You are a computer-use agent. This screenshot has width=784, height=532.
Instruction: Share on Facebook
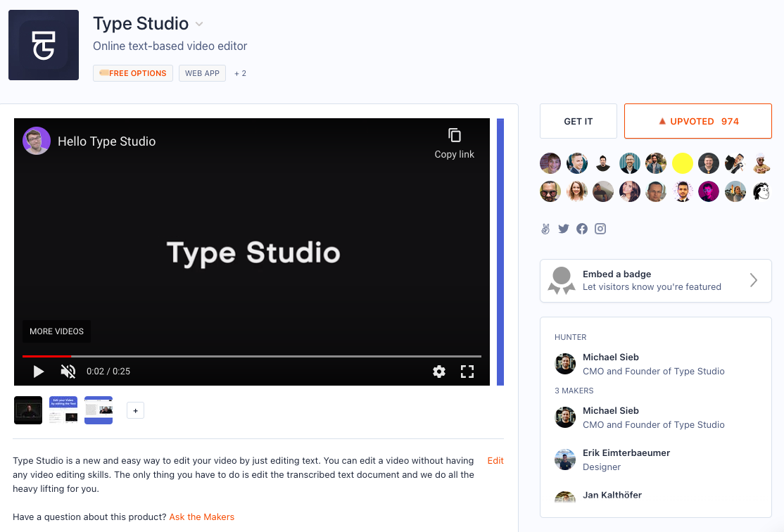(582, 229)
